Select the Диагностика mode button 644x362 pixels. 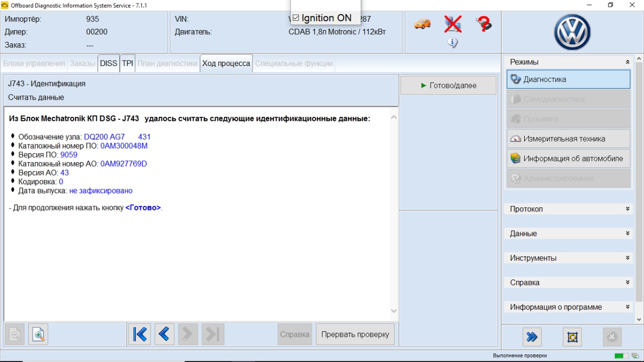pyautogui.click(x=569, y=80)
